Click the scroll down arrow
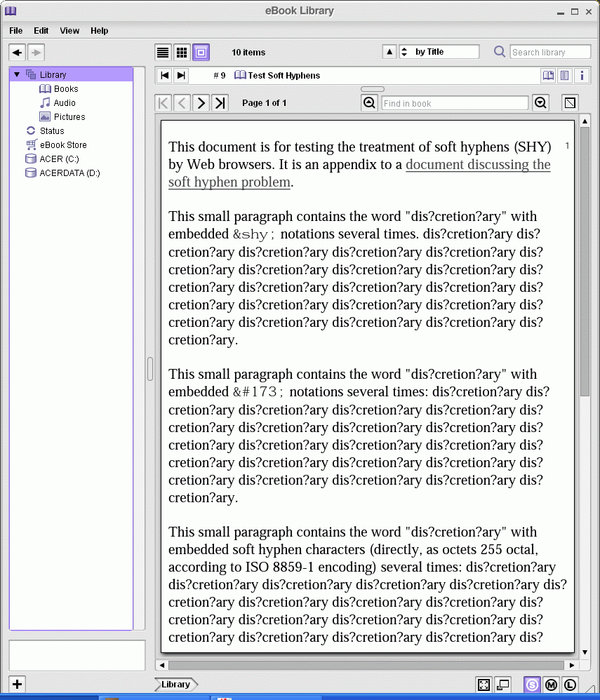This screenshot has height=700, width=600. [585, 652]
